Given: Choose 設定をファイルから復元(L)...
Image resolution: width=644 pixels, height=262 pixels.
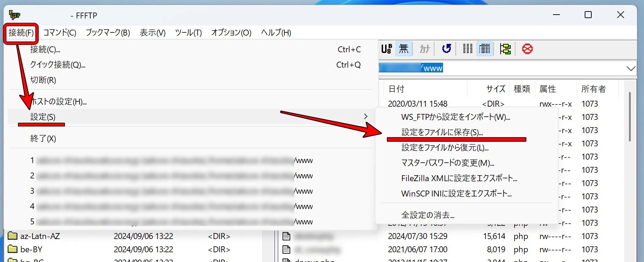Looking at the screenshot, I should coord(467,148).
